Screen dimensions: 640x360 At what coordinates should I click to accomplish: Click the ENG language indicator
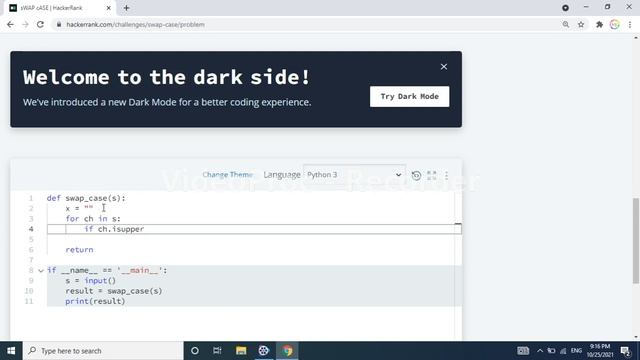tap(576, 351)
